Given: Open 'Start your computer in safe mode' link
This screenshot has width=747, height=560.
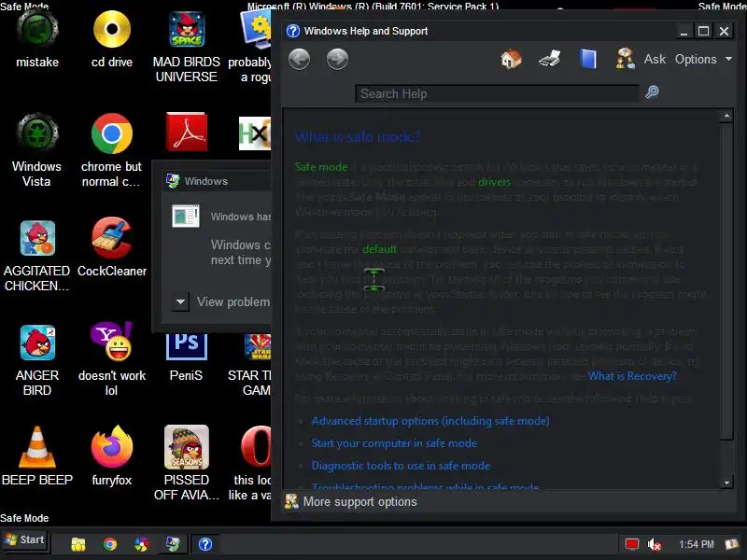Looking at the screenshot, I should click(x=394, y=443).
